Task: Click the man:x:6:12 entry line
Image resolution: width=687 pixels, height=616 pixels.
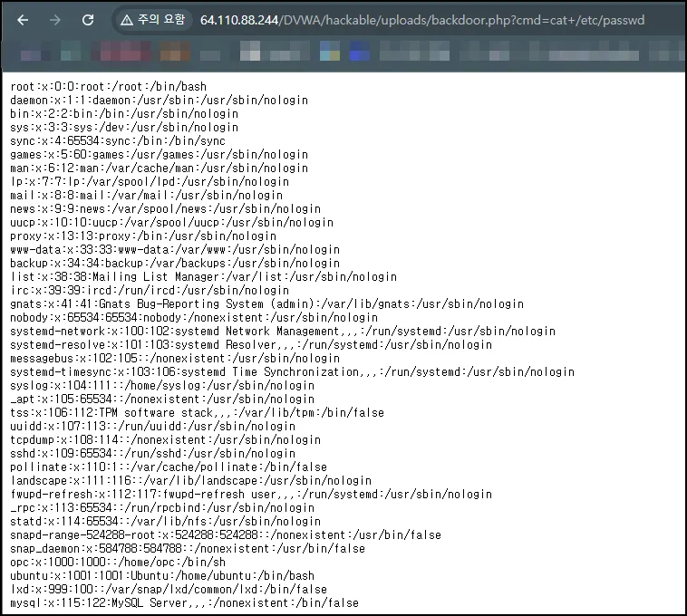Action: tap(159, 168)
